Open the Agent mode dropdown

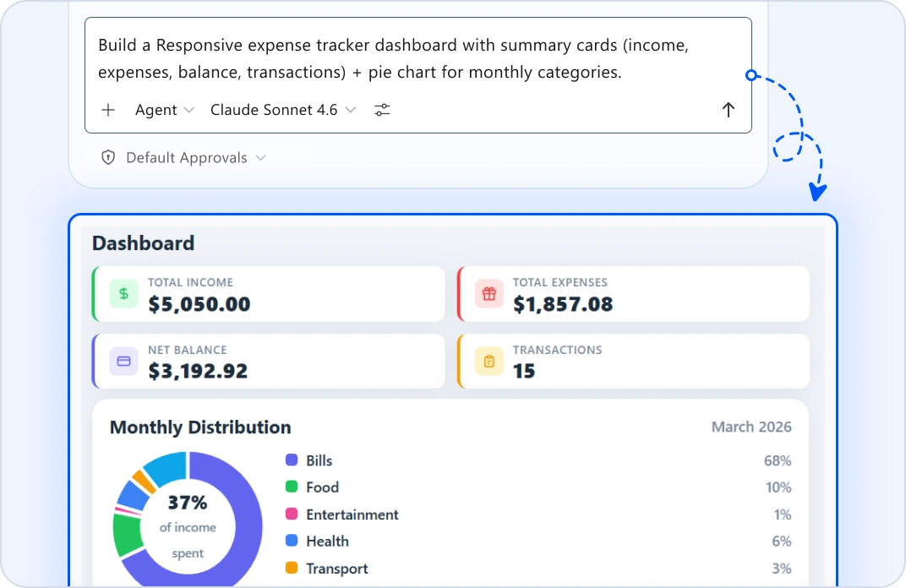[165, 110]
